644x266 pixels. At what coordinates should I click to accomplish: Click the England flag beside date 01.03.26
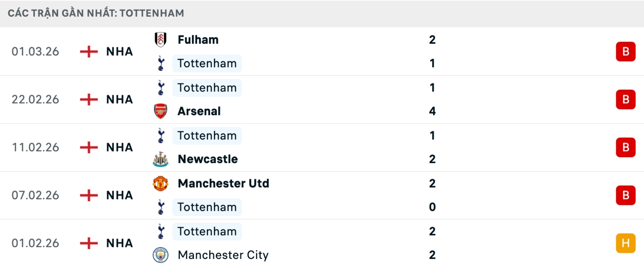(89, 51)
